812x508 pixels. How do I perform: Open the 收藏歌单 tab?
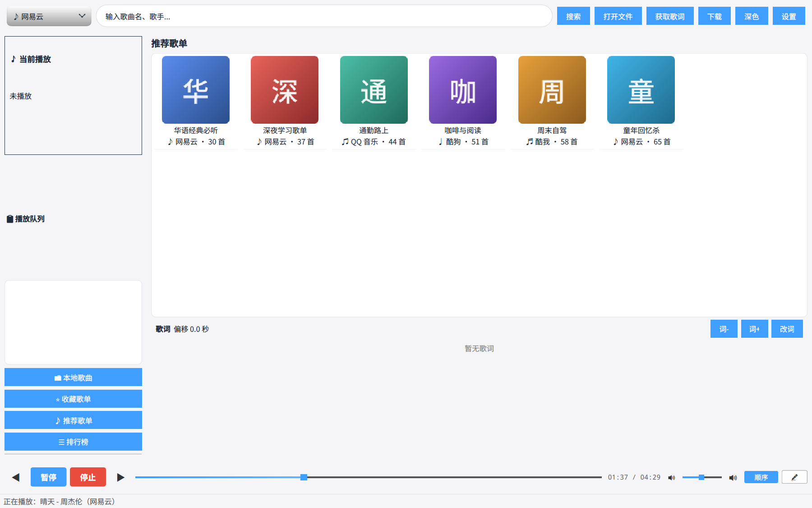pos(73,399)
